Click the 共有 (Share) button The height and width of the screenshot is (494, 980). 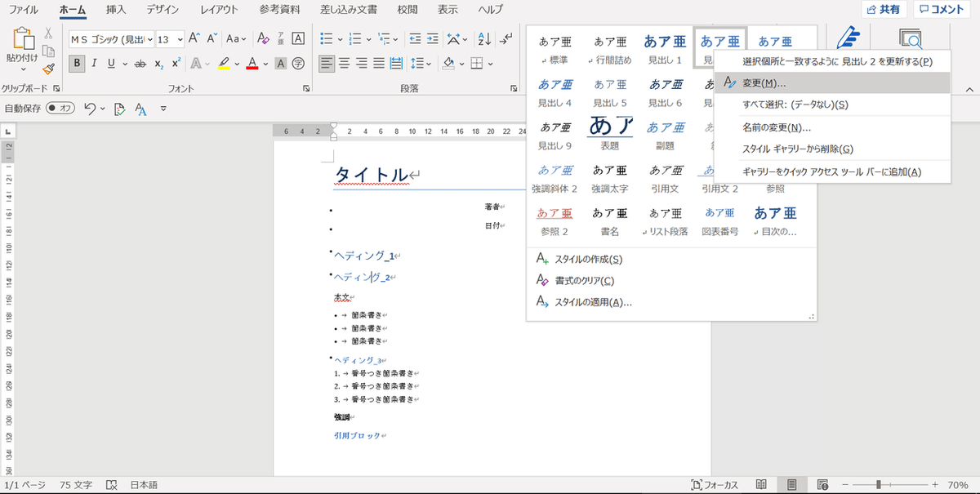pyautogui.click(x=882, y=9)
